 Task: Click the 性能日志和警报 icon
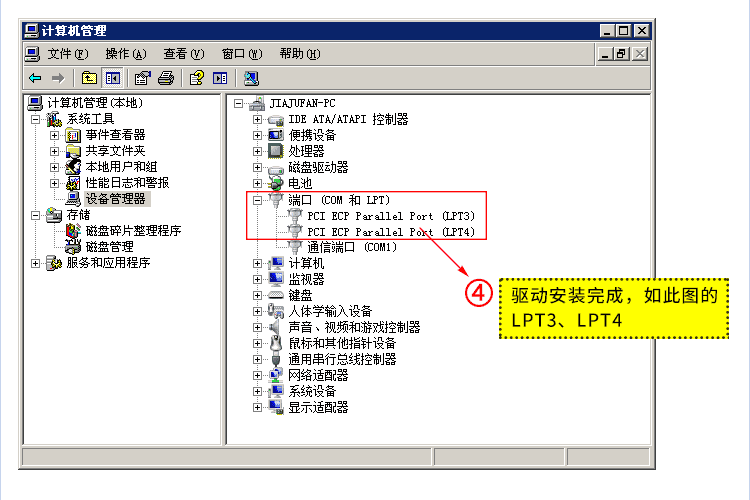click(73, 183)
